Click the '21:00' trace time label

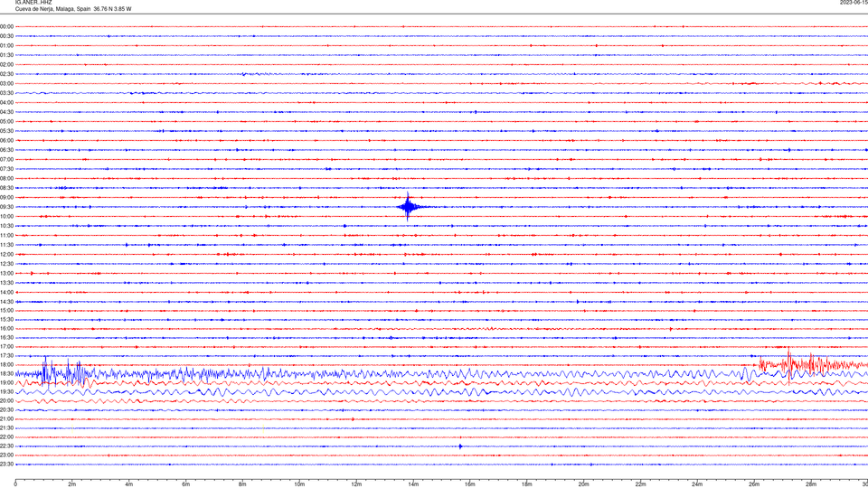(6, 418)
